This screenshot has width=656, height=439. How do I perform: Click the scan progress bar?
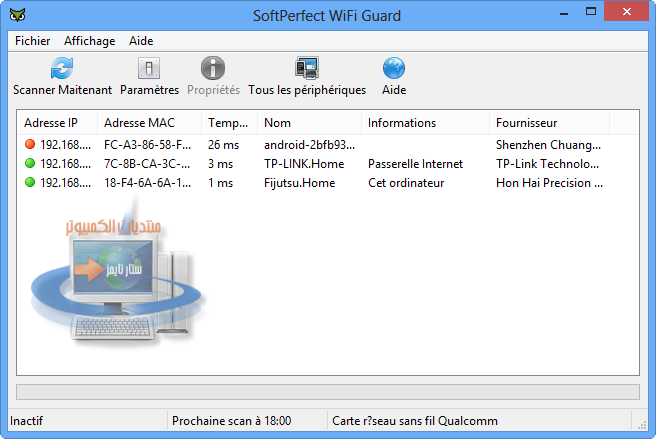(328, 392)
